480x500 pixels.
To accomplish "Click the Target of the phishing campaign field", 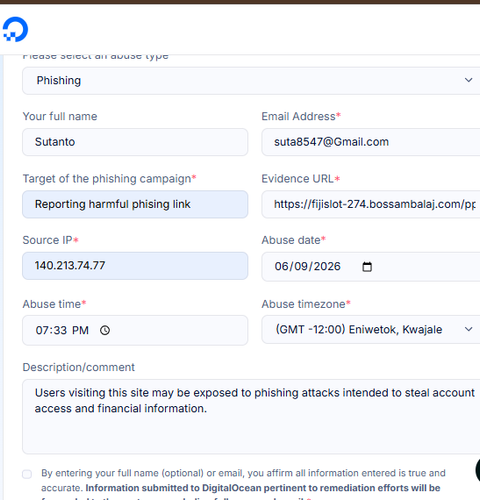I will (135, 204).
